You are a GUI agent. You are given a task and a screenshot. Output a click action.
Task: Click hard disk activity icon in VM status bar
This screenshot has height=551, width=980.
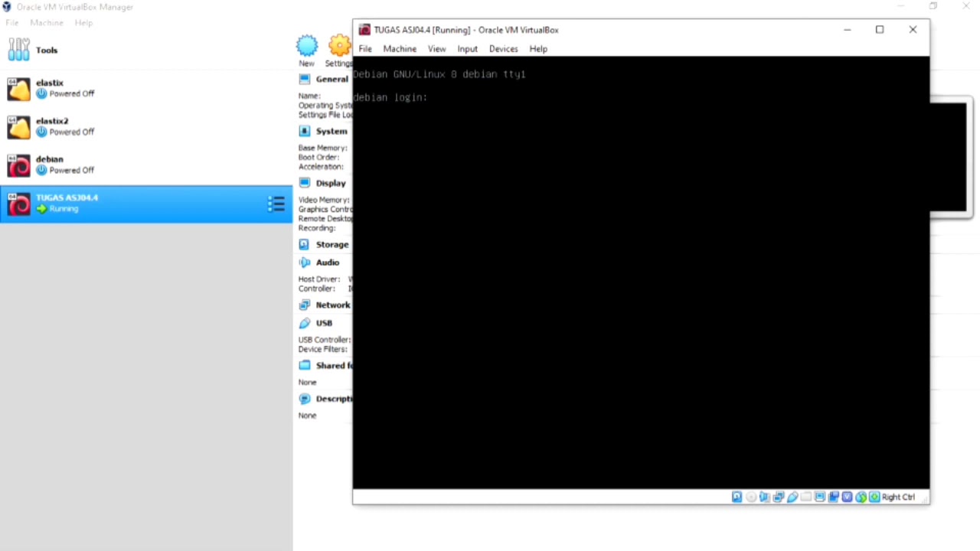tap(737, 497)
